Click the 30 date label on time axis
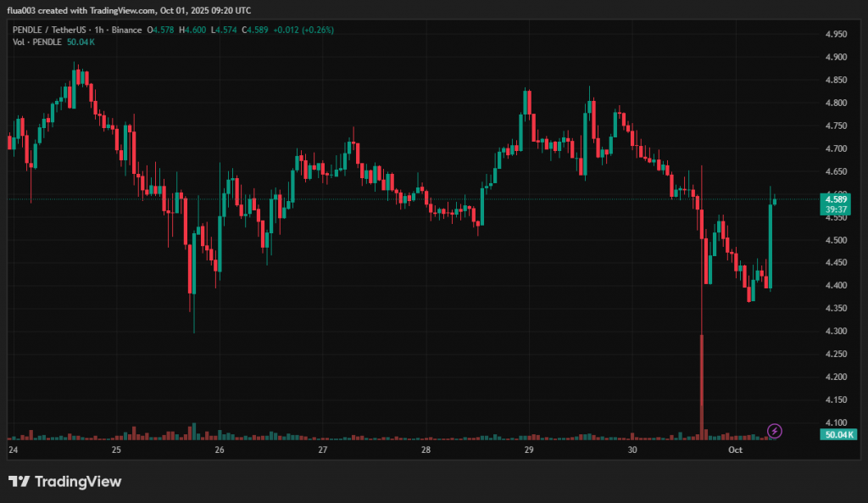868x503 pixels. coord(632,450)
